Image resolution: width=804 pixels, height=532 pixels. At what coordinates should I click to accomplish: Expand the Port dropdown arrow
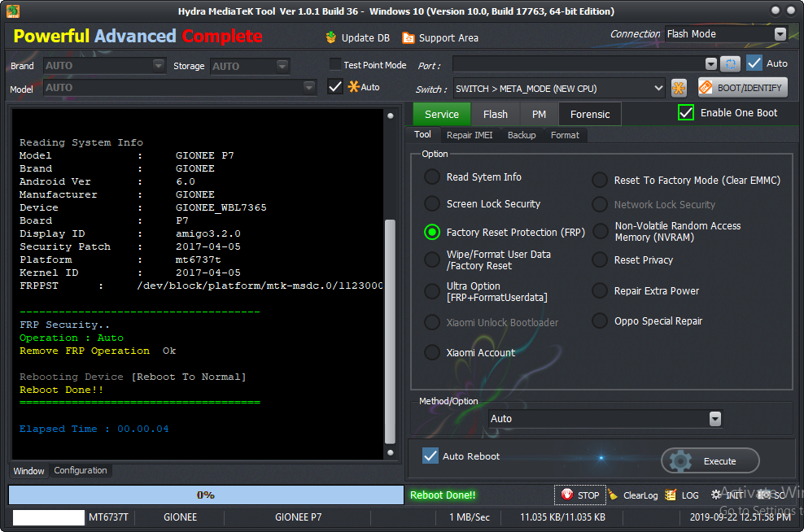tap(710, 63)
